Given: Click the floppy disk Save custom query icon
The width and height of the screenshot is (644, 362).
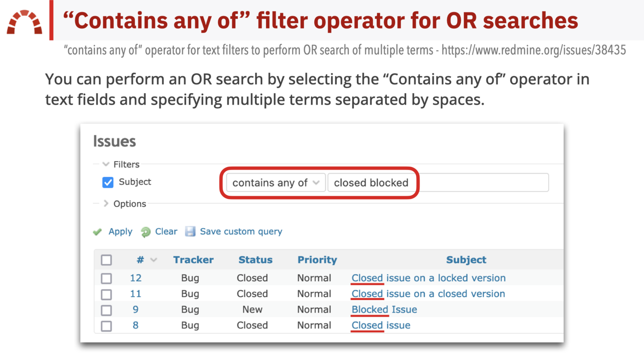Looking at the screenshot, I should (x=190, y=231).
